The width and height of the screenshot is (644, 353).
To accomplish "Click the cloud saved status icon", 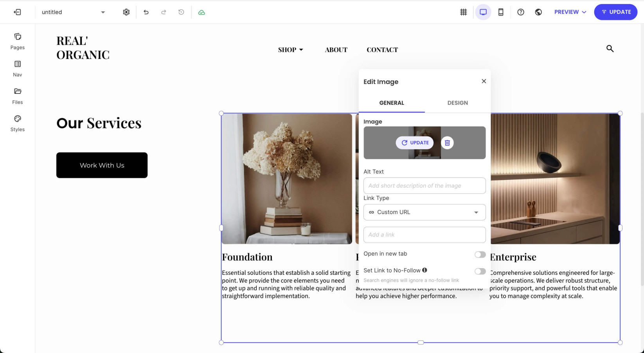I will coord(201,12).
